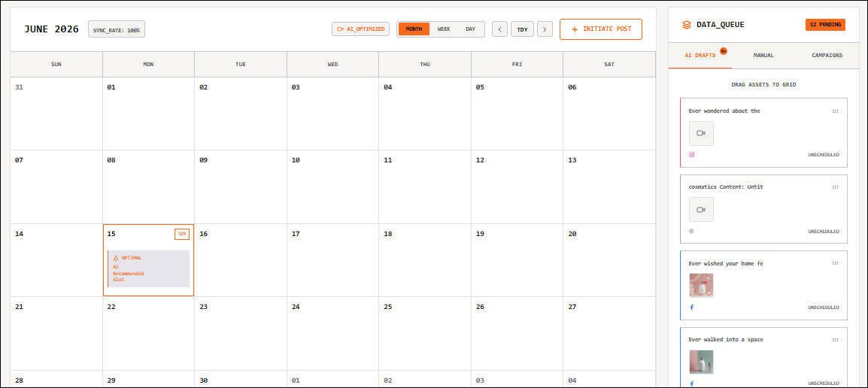The width and height of the screenshot is (868, 388).
Task: Click the WED column header
Action: pos(332,64)
